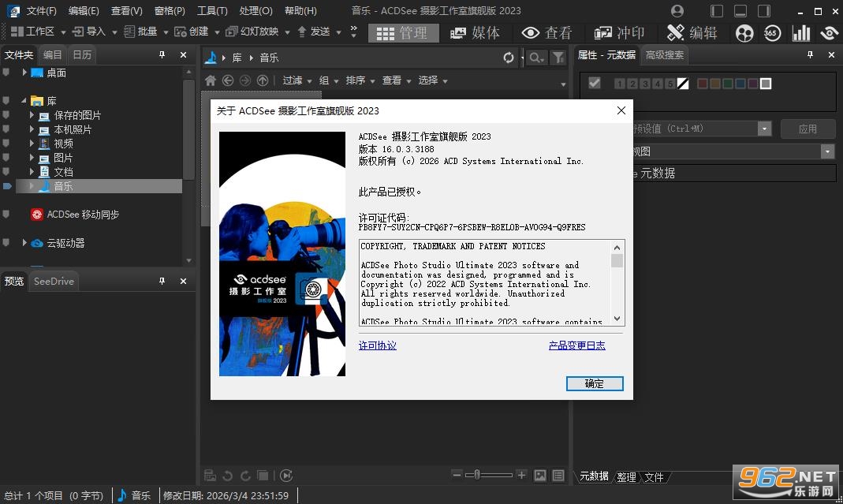Switch to details list view icon
The height and width of the screenshot is (504, 843).
click(x=558, y=476)
